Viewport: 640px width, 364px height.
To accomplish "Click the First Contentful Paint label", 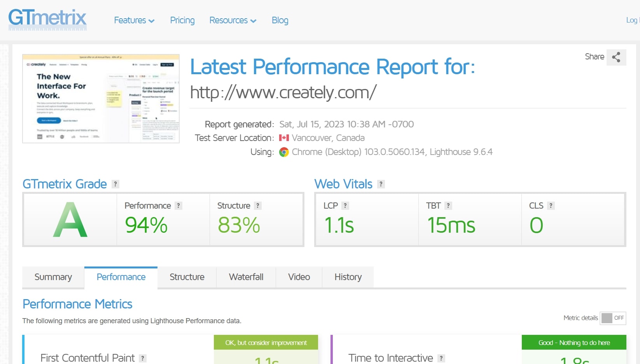I will (x=87, y=358).
